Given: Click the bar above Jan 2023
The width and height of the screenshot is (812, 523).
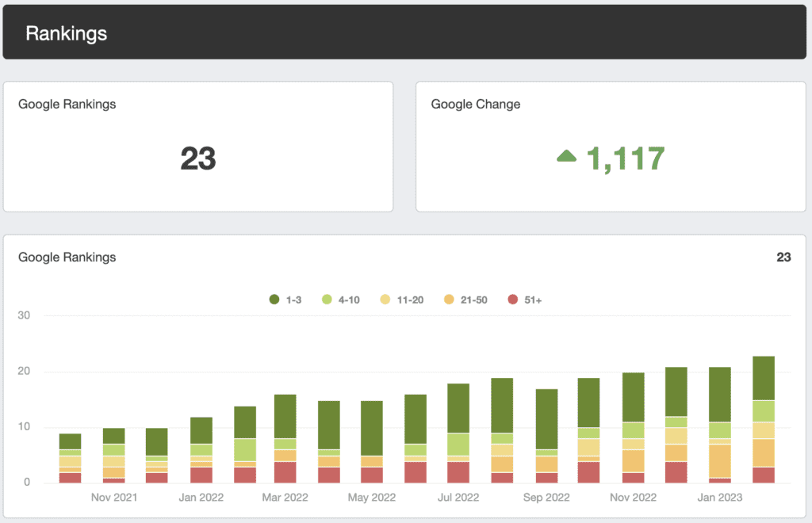Looking at the screenshot, I should point(720,425).
